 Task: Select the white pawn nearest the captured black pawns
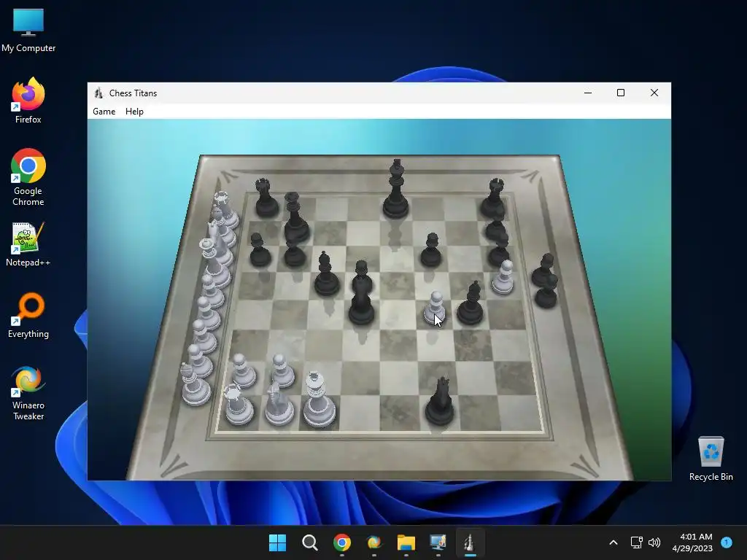(x=503, y=277)
